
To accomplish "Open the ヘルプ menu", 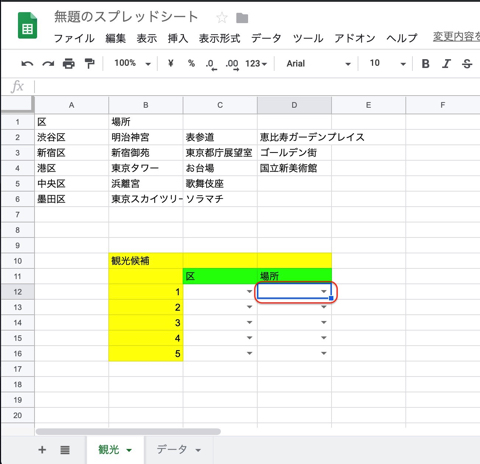I will coord(402,38).
